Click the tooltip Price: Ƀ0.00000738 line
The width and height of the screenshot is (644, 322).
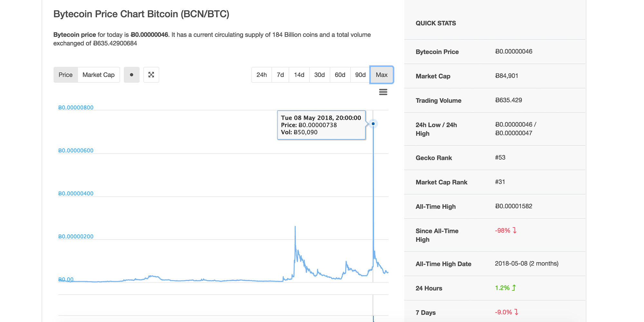309,125
